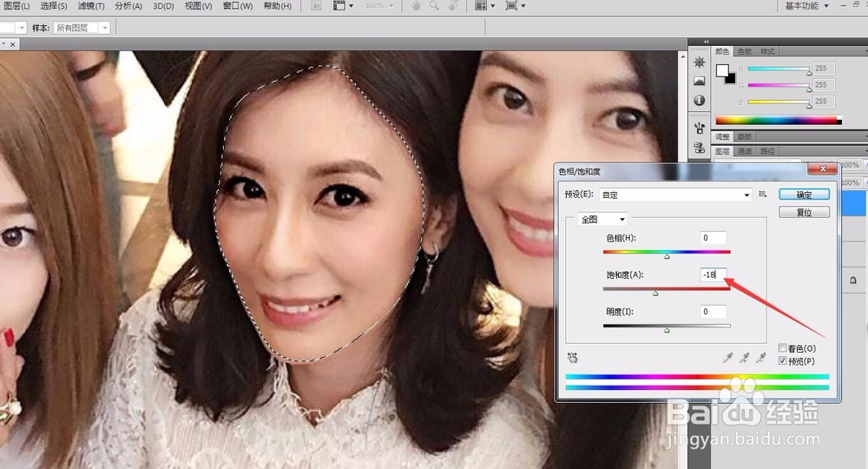Uncheck the 预览(P) preview checkbox
868x469 pixels.
coord(782,360)
